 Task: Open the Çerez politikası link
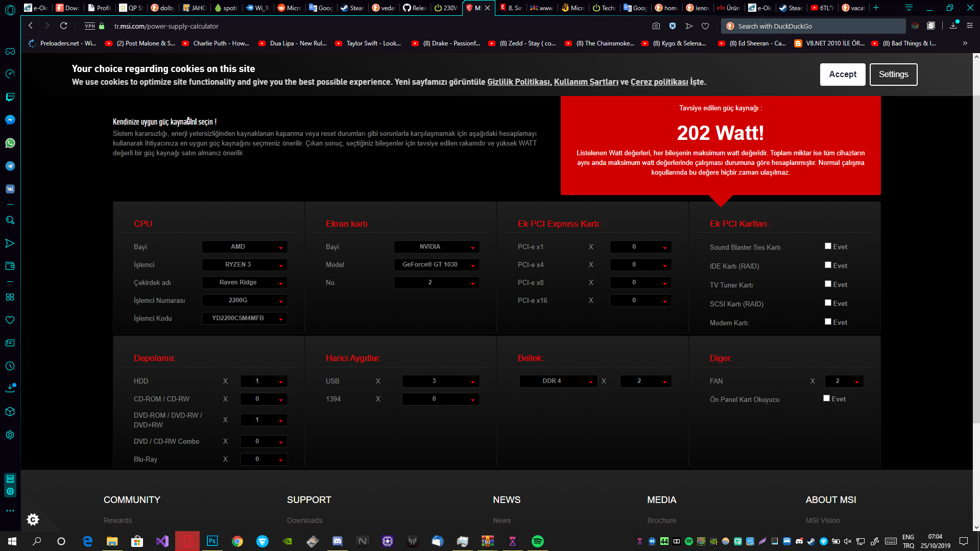pyautogui.click(x=659, y=82)
